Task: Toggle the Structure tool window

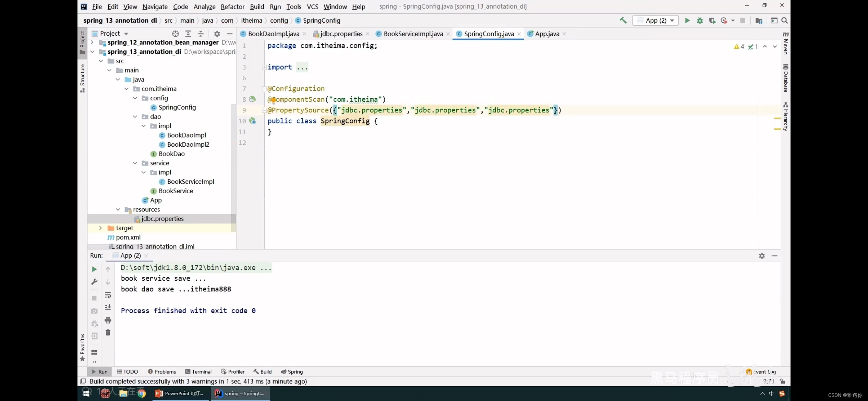Action: tap(82, 78)
